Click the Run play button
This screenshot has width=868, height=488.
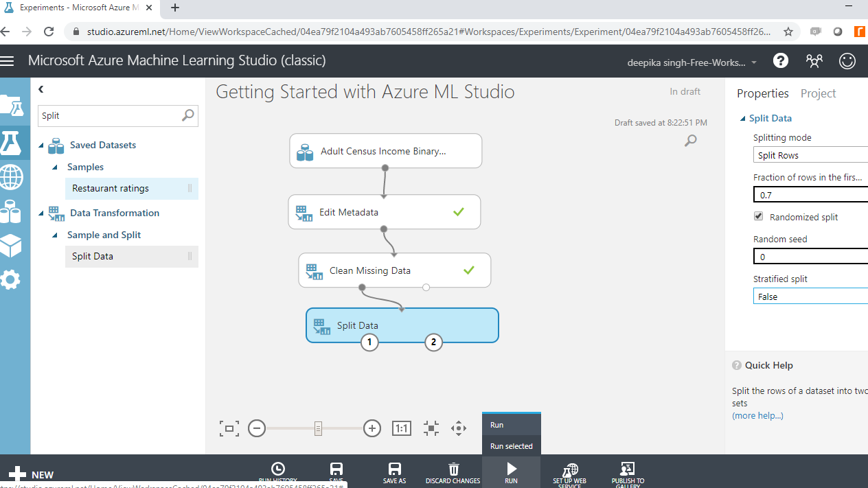tap(512, 469)
